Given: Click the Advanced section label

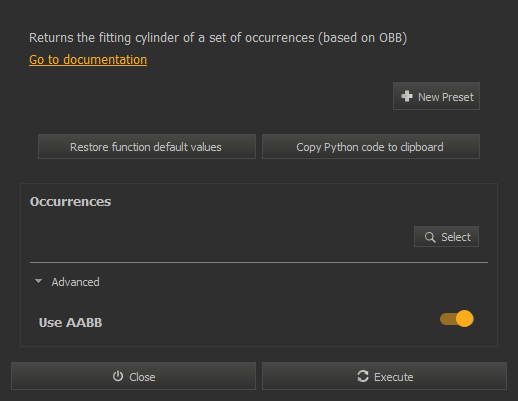Looking at the screenshot, I should (75, 282).
